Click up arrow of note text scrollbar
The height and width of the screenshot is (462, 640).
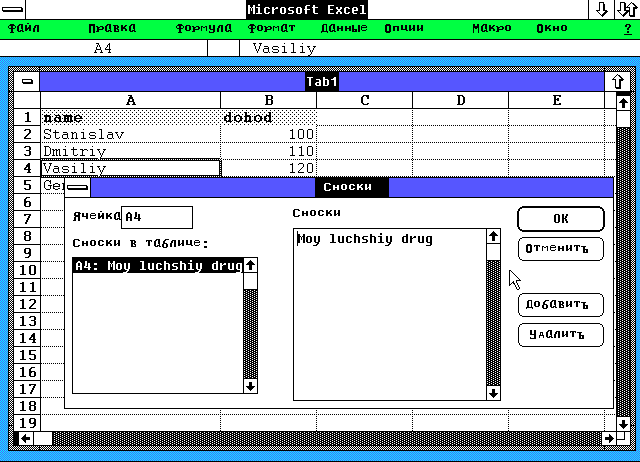[x=493, y=236]
